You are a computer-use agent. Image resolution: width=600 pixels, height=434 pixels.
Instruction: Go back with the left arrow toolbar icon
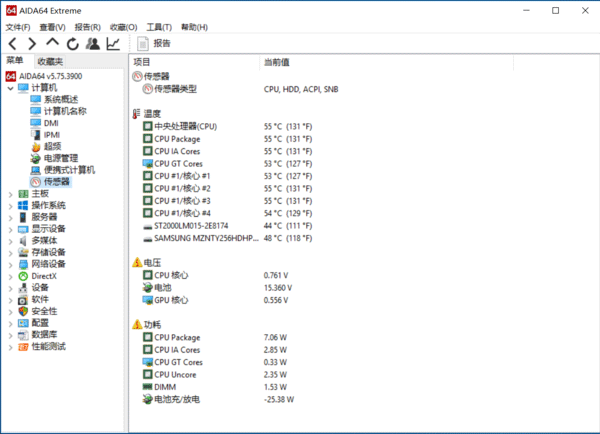(x=13, y=44)
